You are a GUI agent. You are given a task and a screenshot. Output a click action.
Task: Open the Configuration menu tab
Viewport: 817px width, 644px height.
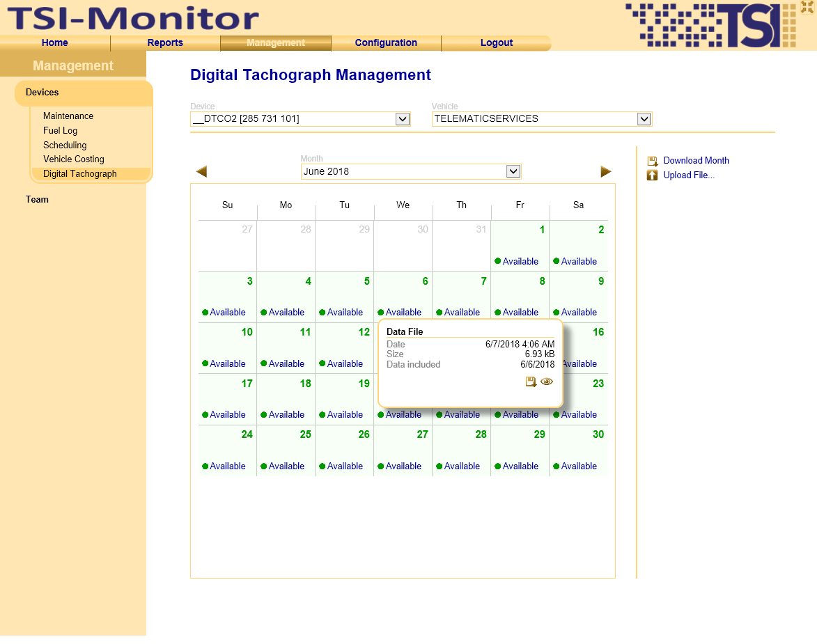(x=386, y=42)
